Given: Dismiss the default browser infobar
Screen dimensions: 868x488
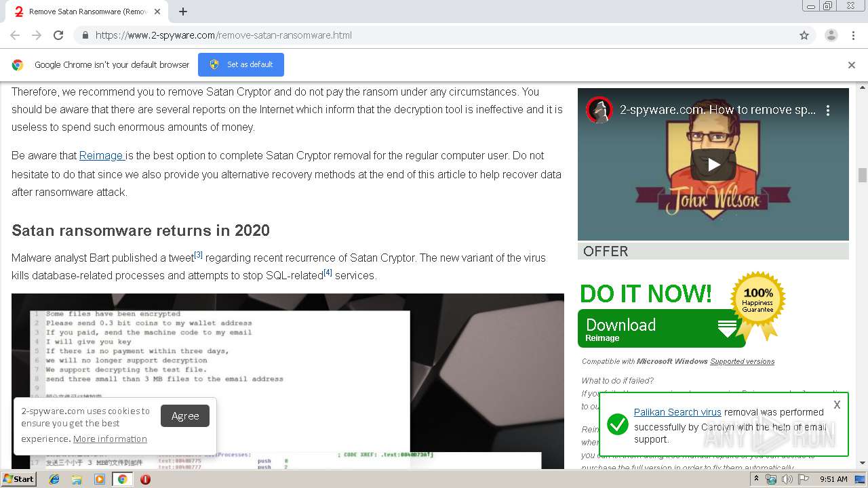Looking at the screenshot, I should 852,65.
